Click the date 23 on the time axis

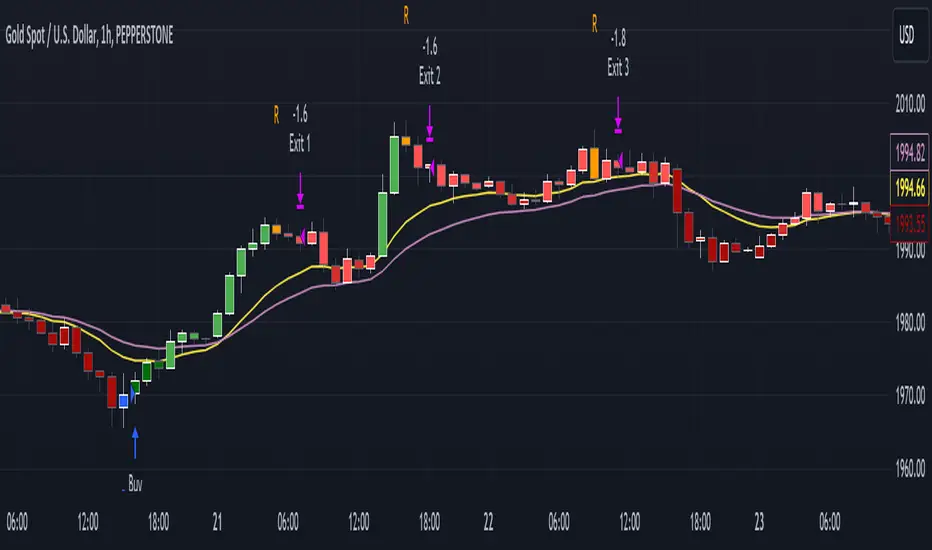click(x=759, y=522)
